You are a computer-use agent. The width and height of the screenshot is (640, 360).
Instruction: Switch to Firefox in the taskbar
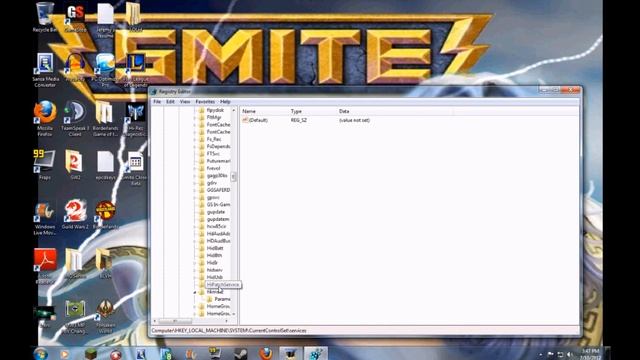tap(266, 353)
